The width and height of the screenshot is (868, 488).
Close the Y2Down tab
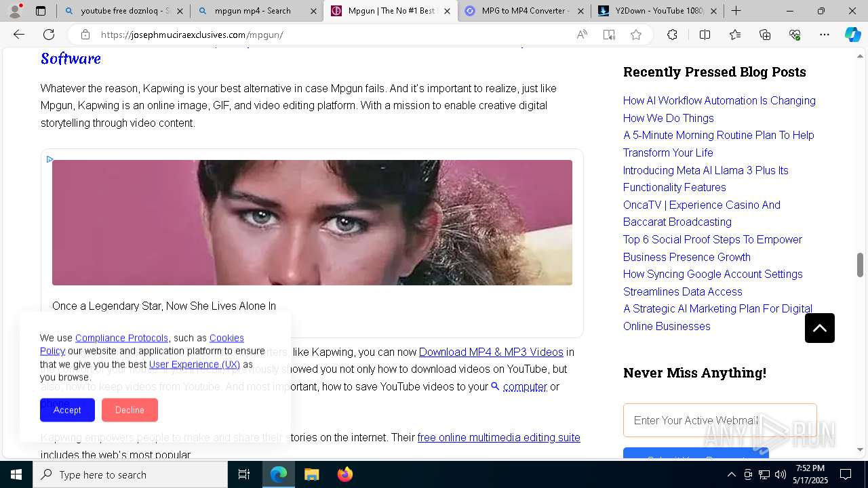[714, 11]
